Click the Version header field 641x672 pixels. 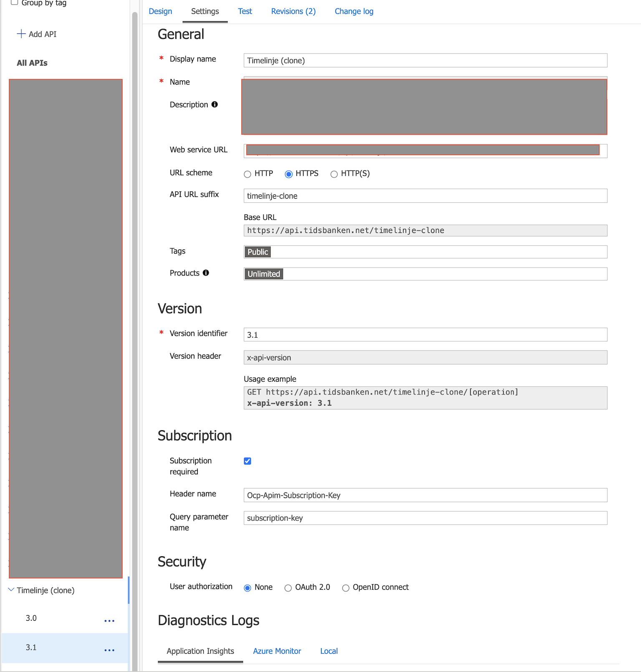pyautogui.click(x=425, y=357)
